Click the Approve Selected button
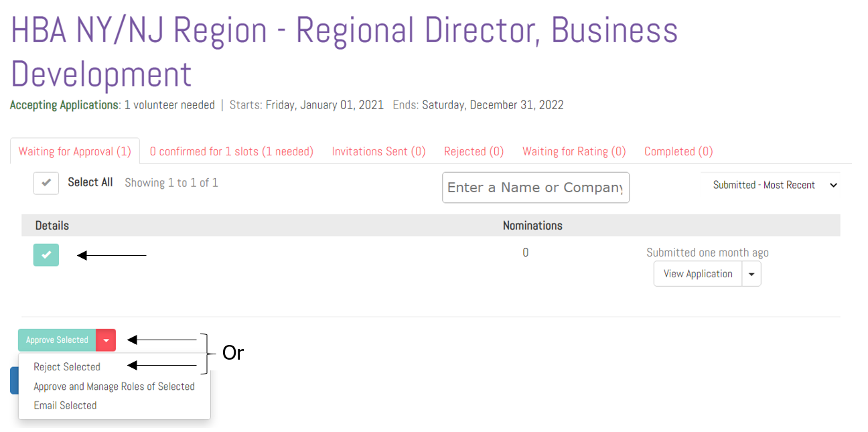The height and width of the screenshot is (432, 868). [57, 340]
